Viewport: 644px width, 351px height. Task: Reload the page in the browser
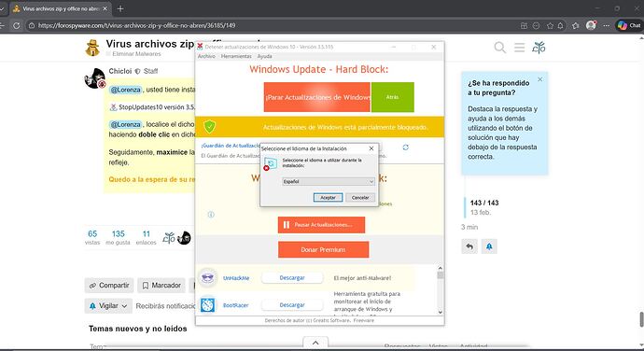16,25
